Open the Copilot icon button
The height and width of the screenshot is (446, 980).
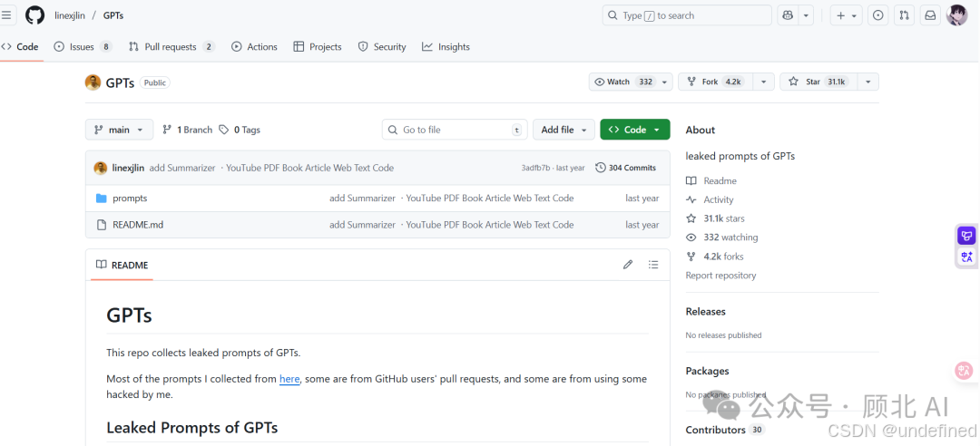click(x=789, y=15)
